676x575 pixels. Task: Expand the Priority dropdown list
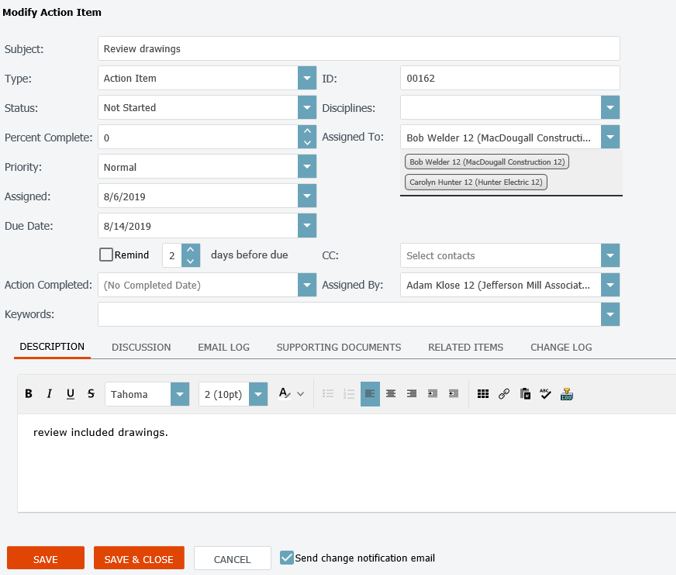tap(307, 166)
